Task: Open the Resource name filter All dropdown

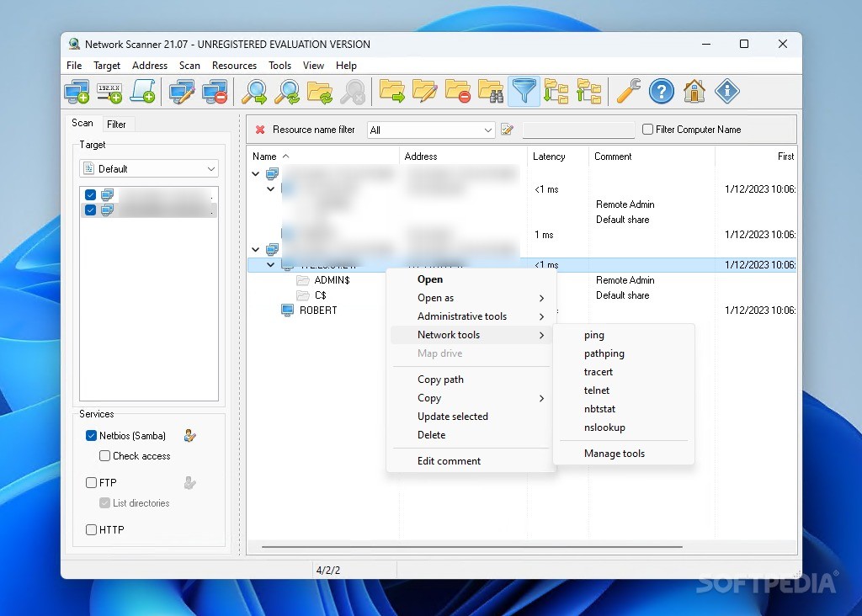Action: click(x=431, y=130)
